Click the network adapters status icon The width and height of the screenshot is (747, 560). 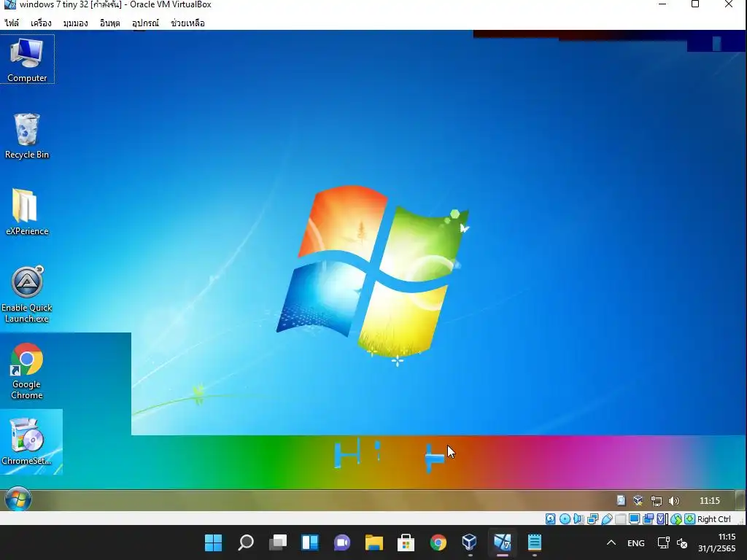click(592, 519)
